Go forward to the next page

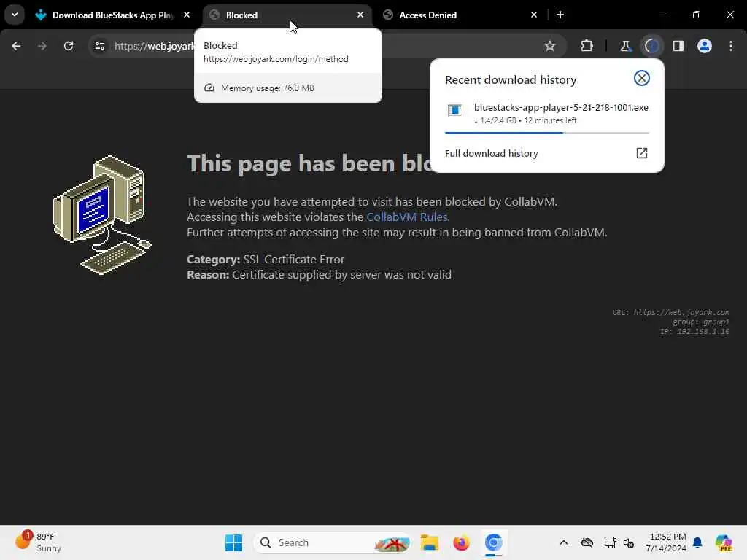tap(42, 46)
